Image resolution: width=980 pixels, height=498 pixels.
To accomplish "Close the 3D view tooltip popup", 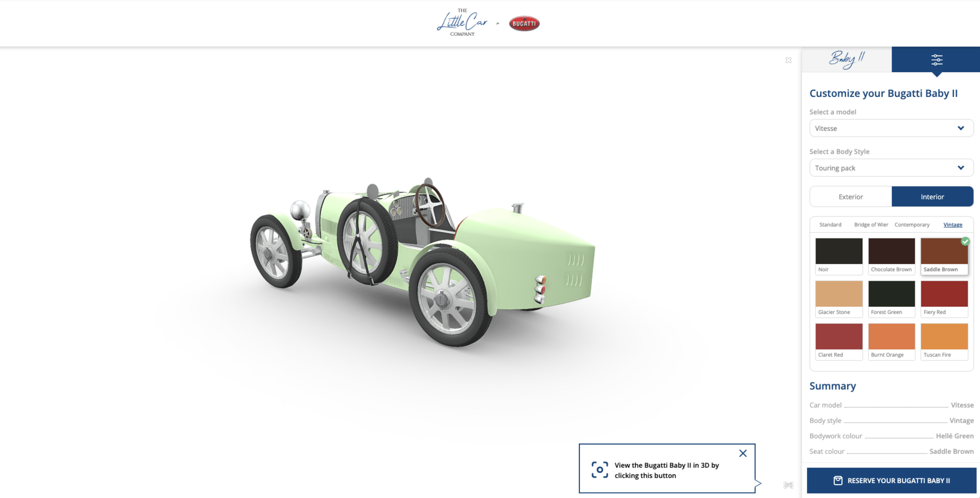I will [743, 453].
